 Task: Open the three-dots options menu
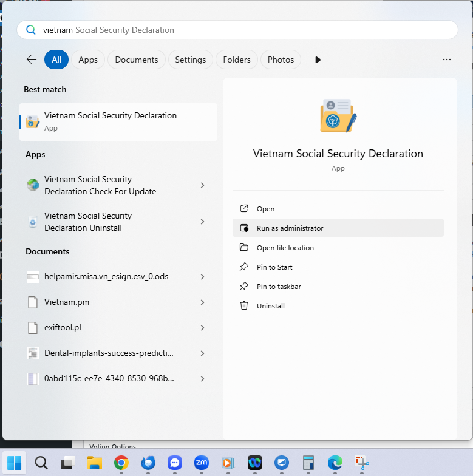pyautogui.click(x=447, y=59)
